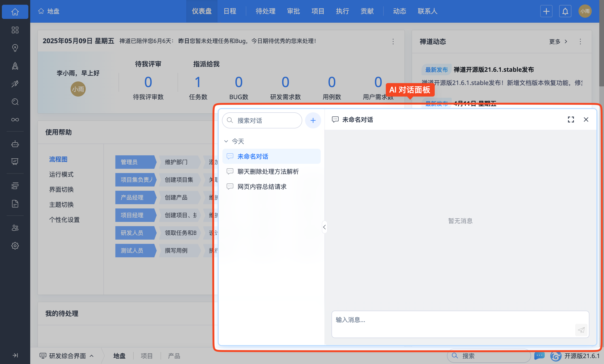Select the 聊天删除处理方法解析 conversation
This screenshot has width=604, height=364.
268,172
